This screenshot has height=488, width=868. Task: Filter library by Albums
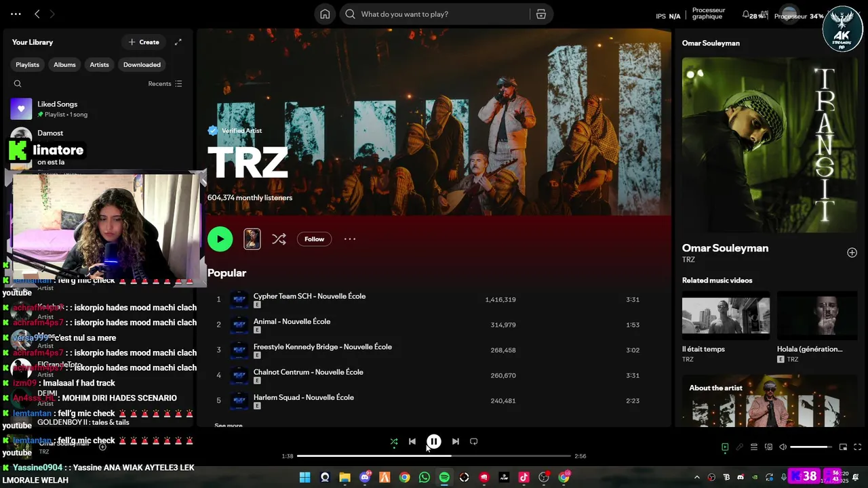[x=64, y=65]
